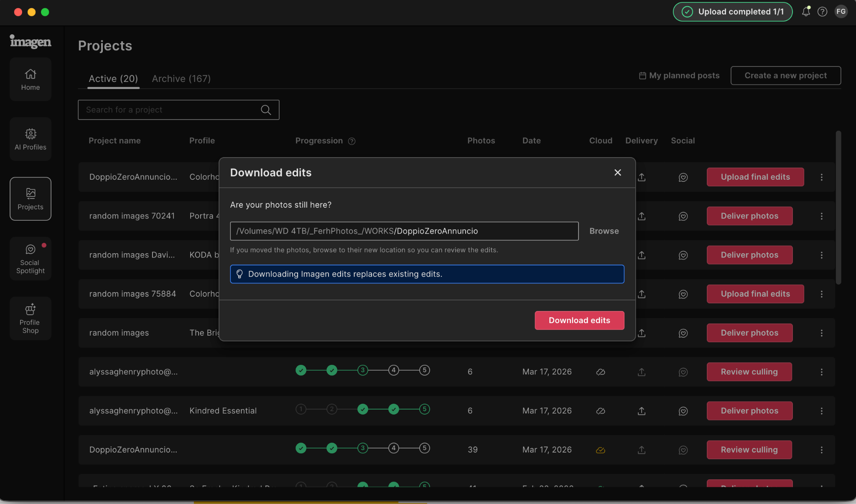Close the Download edits dialog
856x504 pixels.
pyautogui.click(x=618, y=173)
